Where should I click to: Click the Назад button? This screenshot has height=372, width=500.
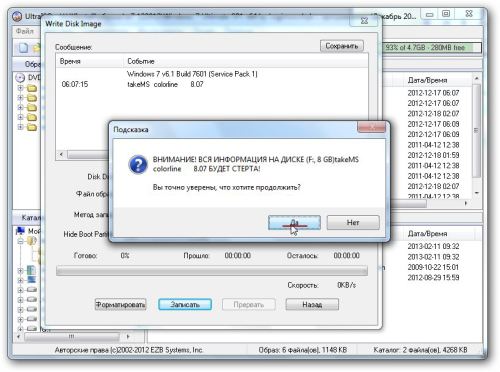tap(312, 304)
